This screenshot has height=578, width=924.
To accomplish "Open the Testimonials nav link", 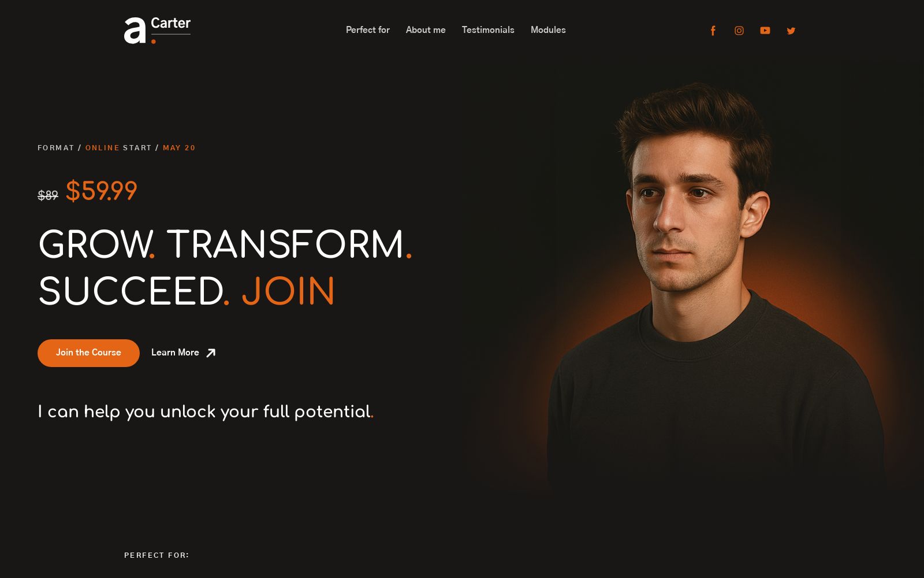I will pyautogui.click(x=488, y=30).
